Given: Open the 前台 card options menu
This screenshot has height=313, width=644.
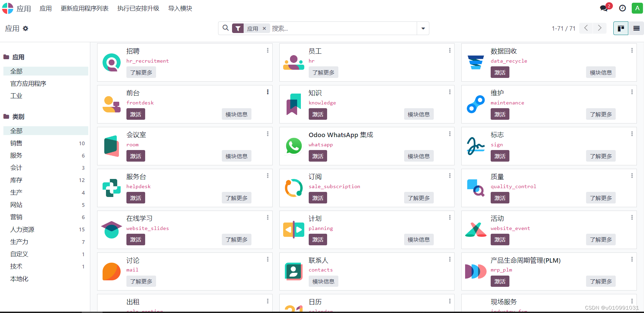Looking at the screenshot, I should (267, 92).
